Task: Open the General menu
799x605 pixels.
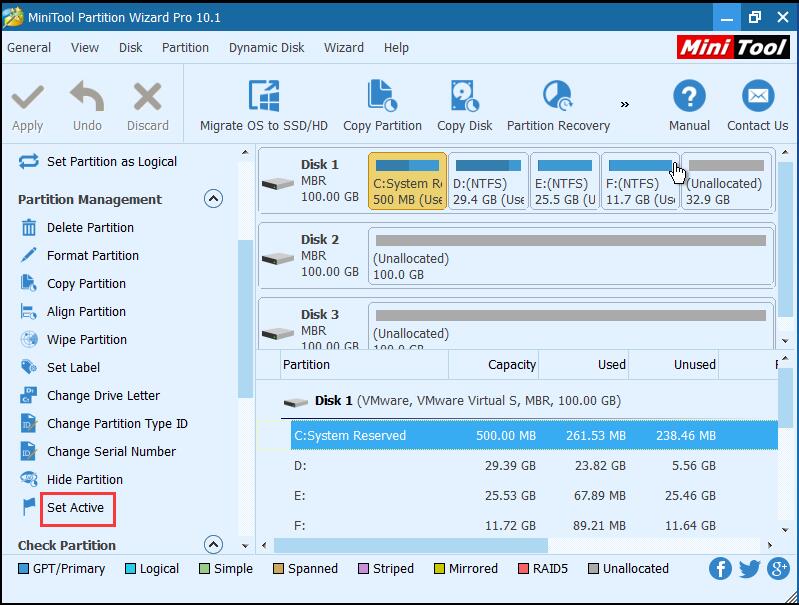Action: point(29,47)
